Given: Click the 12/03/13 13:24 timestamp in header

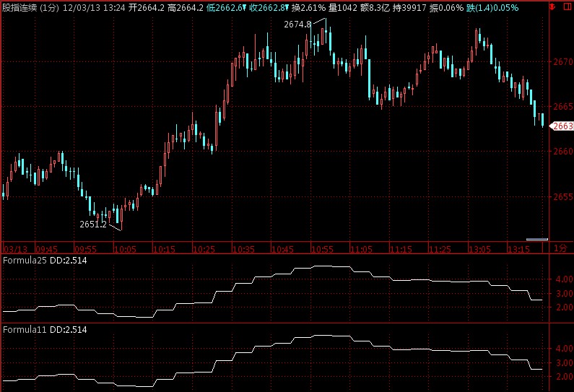Looking at the screenshot, I should [94, 8].
